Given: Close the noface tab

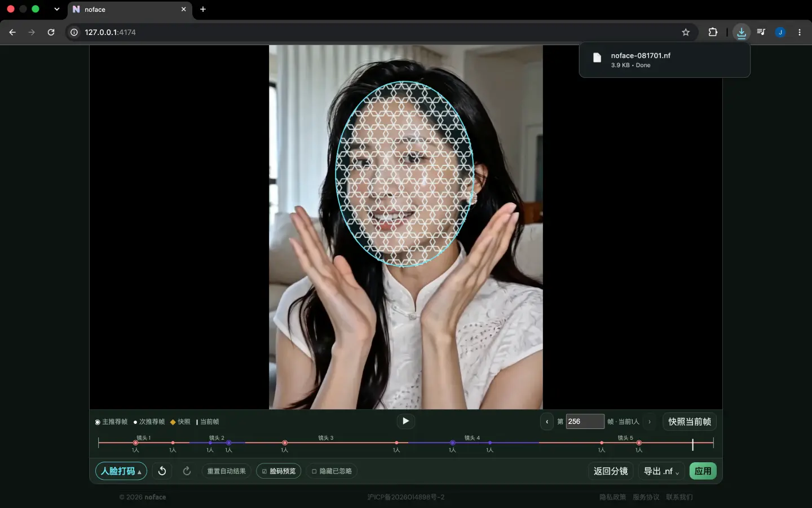Looking at the screenshot, I should pyautogui.click(x=184, y=9).
